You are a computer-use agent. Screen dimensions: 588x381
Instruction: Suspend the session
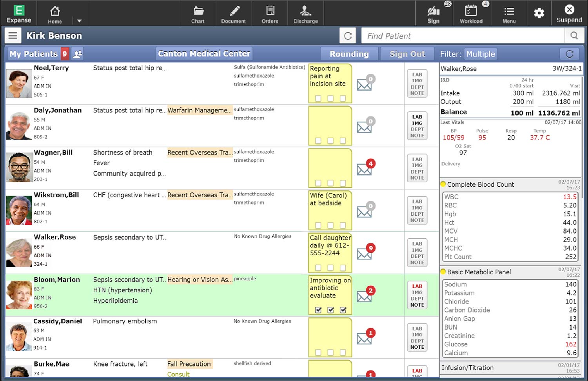tap(569, 14)
